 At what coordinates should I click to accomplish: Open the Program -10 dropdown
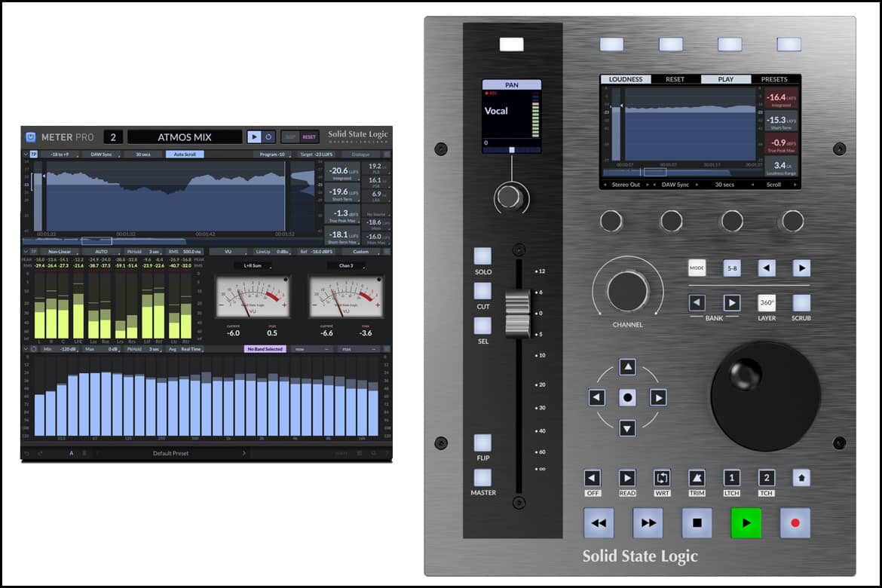coord(273,155)
